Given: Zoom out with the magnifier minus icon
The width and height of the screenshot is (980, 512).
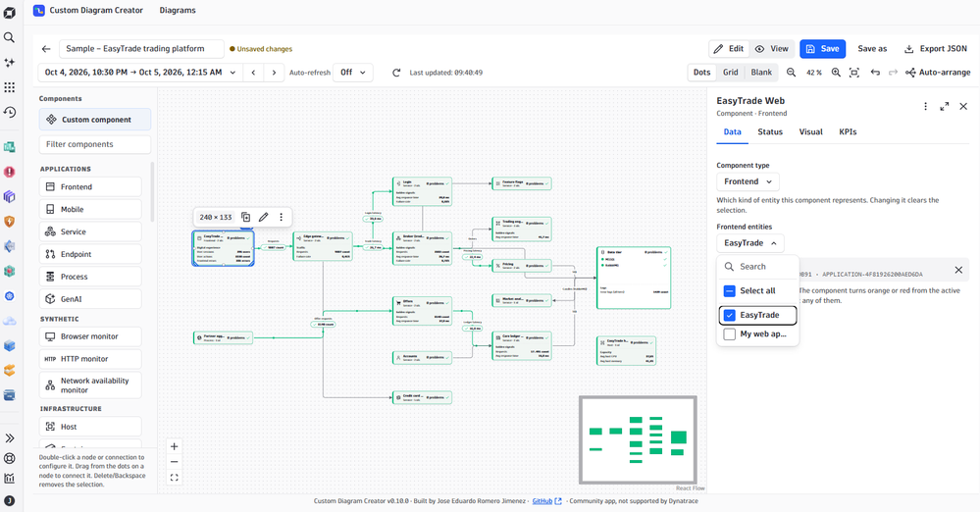Looking at the screenshot, I should coord(792,73).
